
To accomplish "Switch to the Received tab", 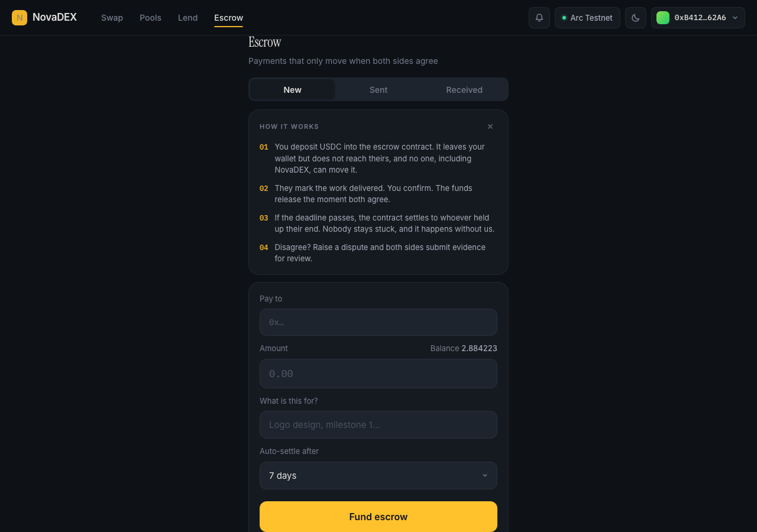I will pyautogui.click(x=464, y=90).
